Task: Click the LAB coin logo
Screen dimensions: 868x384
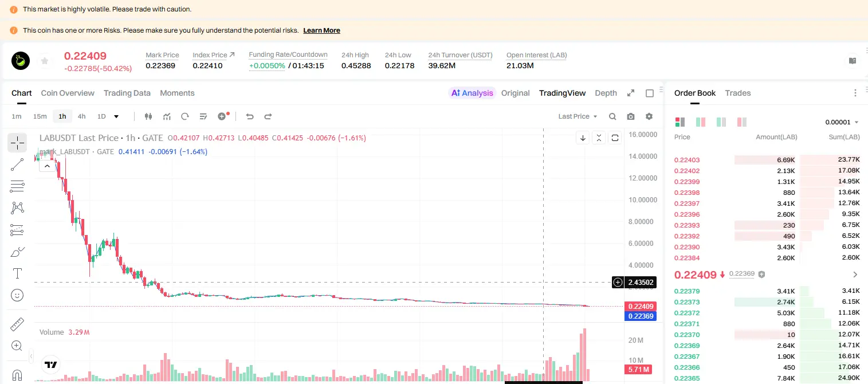Action: tap(21, 61)
